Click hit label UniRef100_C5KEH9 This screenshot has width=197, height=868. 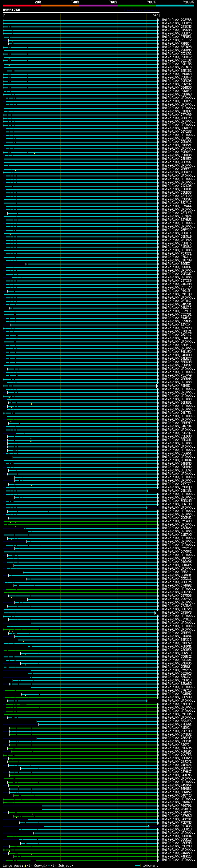177,423
